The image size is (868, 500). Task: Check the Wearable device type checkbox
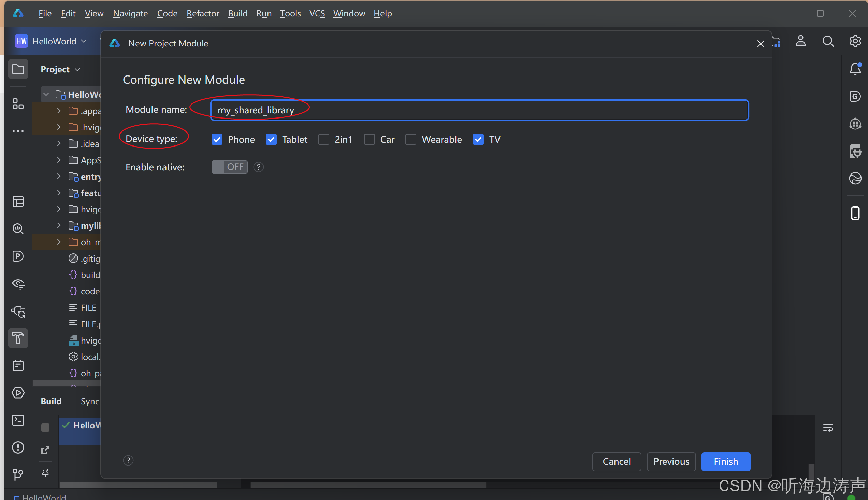tap(411, 139)
